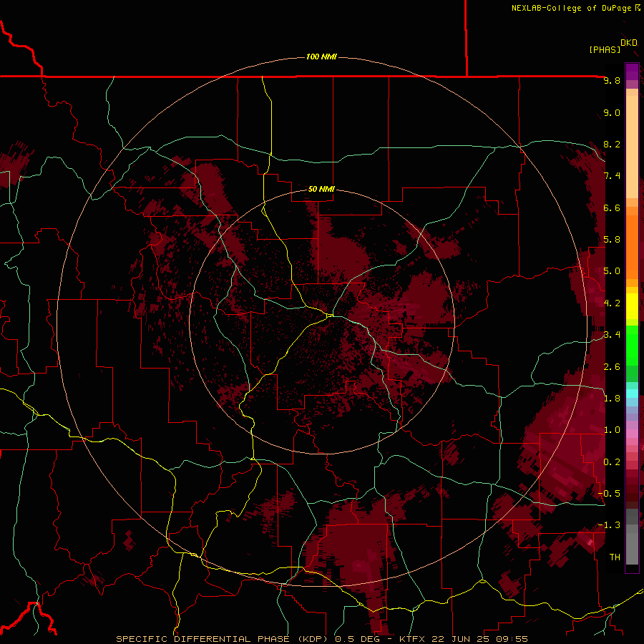Viewport: 644px width, 644px height.
Task: Click the TH threshold label on legend
Action: tap(615, 557)
